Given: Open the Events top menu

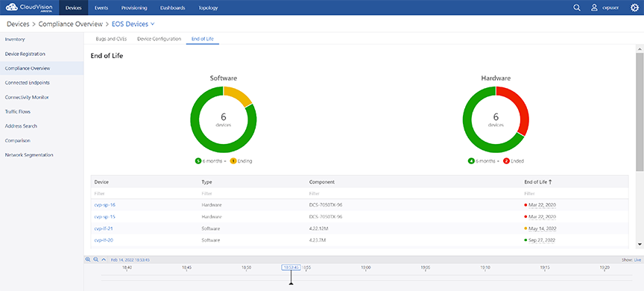Looking at the screenshot, I should [101, 7].
